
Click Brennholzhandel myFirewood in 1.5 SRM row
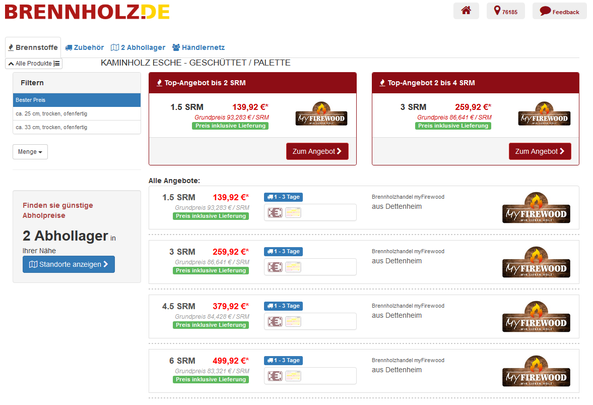pyautogui.click(x=408, y=197)
